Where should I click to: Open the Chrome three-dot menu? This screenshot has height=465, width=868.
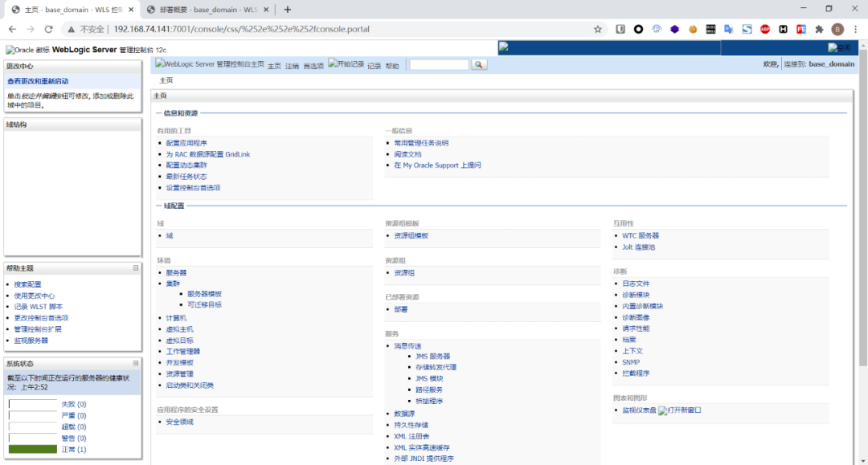click(x=856, y=29)
